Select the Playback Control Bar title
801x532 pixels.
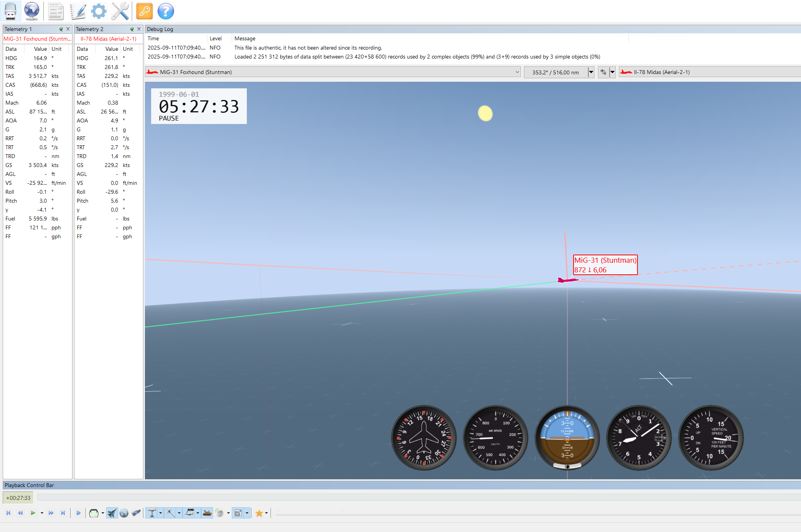tap(29, 485)
